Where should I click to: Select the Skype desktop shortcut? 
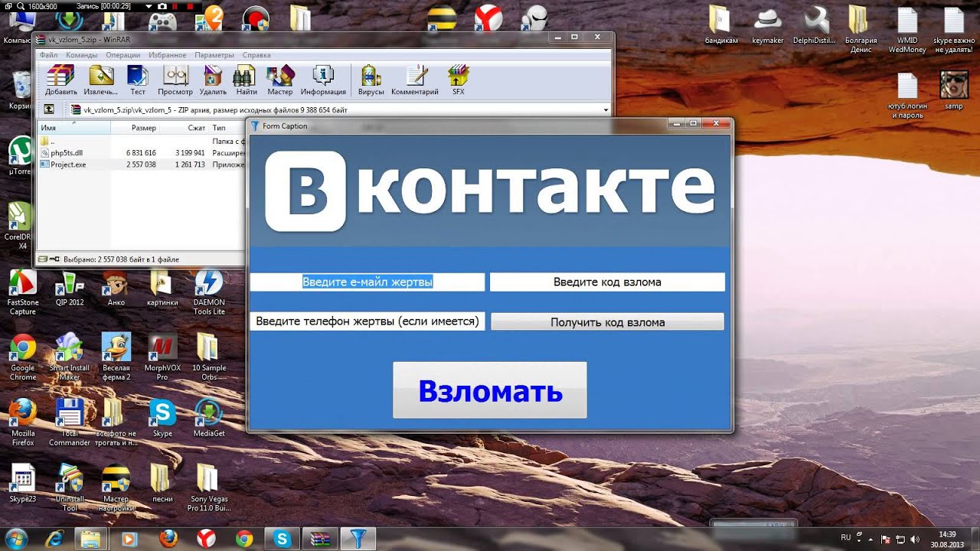coord(162,418)
